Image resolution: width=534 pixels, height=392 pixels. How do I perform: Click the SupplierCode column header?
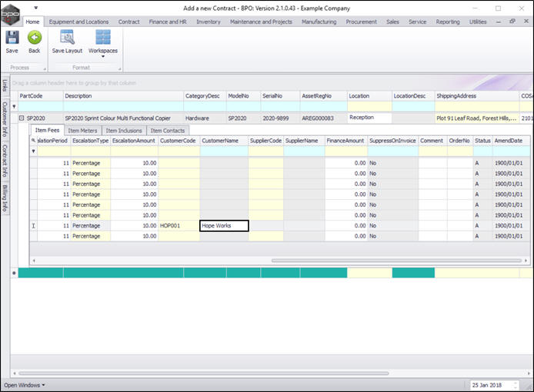265,141
